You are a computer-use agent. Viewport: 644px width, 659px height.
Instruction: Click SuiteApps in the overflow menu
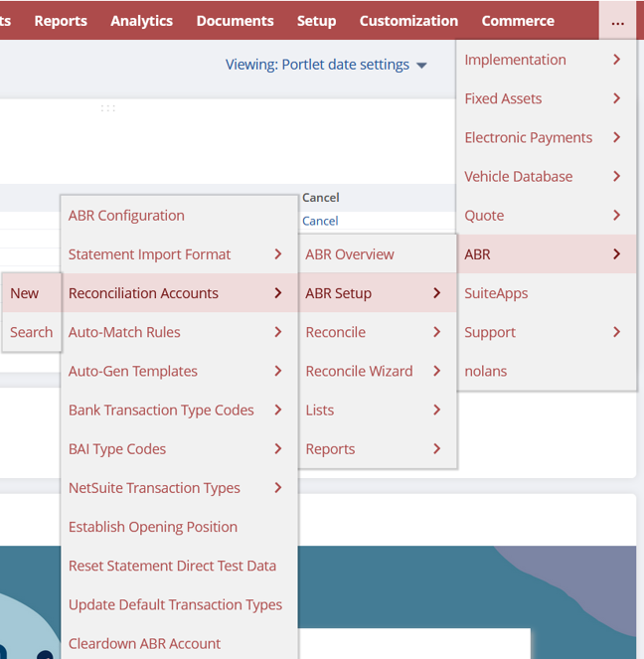click(x=496, y=293)
